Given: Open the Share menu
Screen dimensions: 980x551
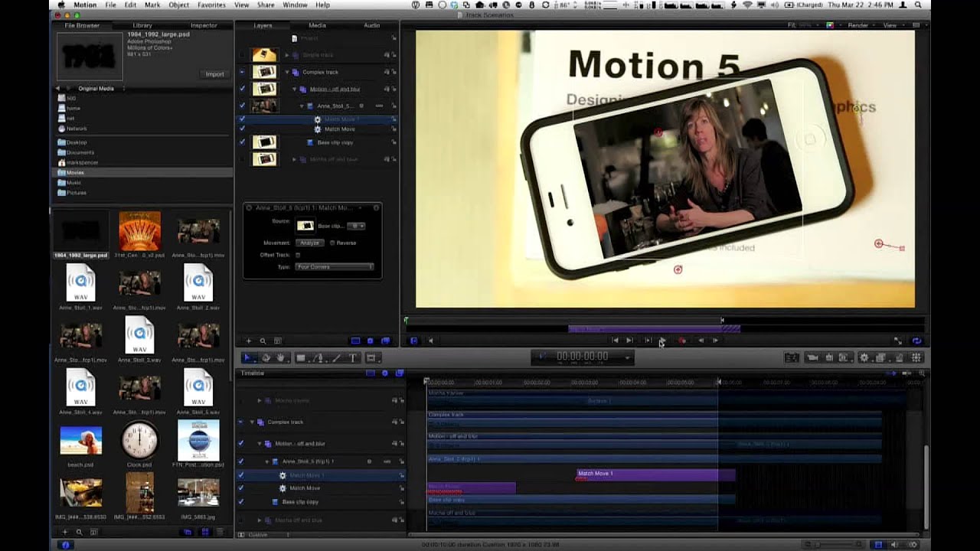Looking at the screenshot, I should [x=266, y=5].
